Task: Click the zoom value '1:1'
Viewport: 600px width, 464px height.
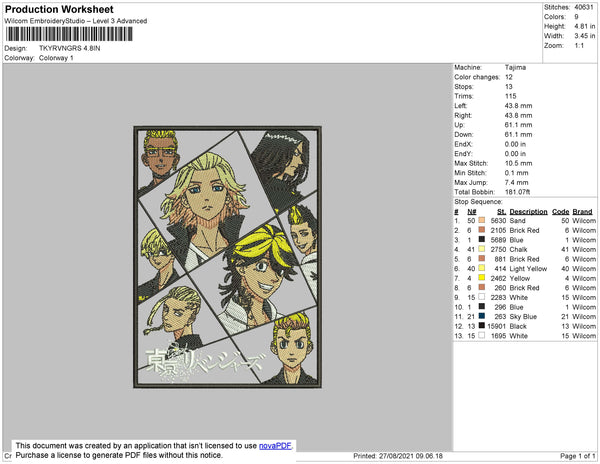Action: [x=579, y=46]
